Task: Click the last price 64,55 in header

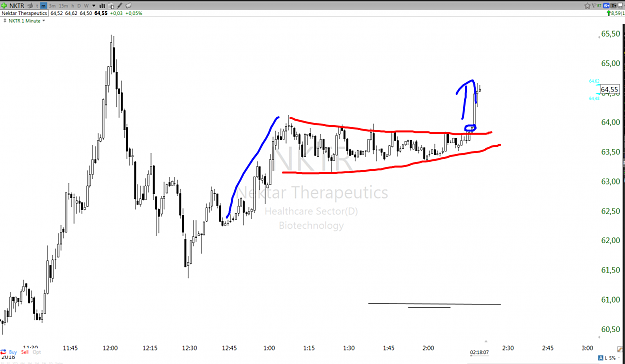Action: 101,13
